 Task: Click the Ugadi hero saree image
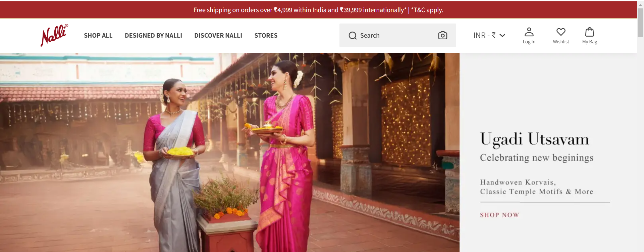pos(230,153)
